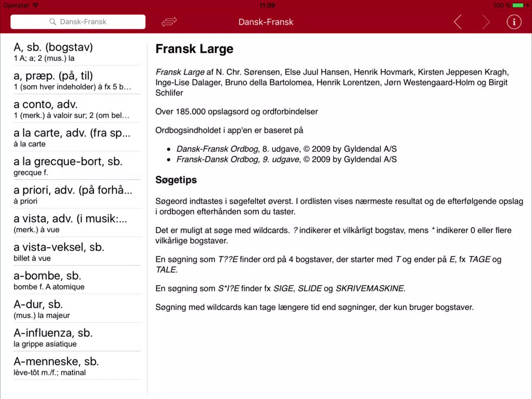Select the 'A-menneske, sb.' entry

point(77,366)
